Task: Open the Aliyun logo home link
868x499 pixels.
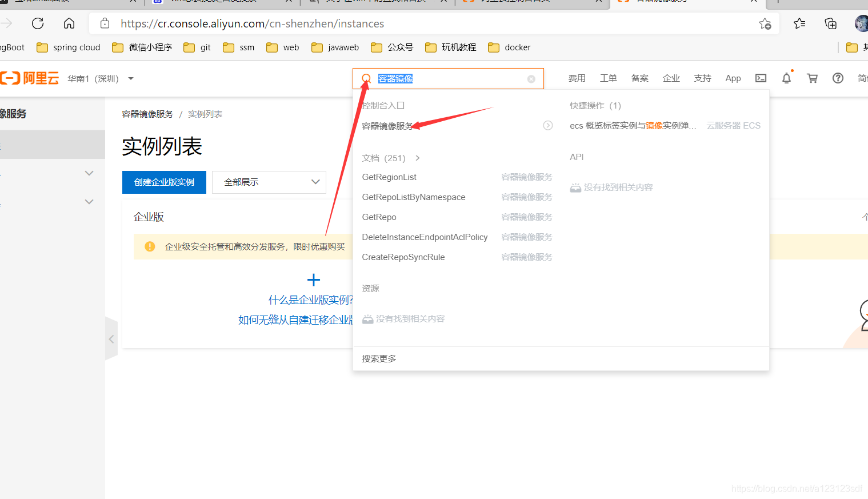Action: coord(30,78)
